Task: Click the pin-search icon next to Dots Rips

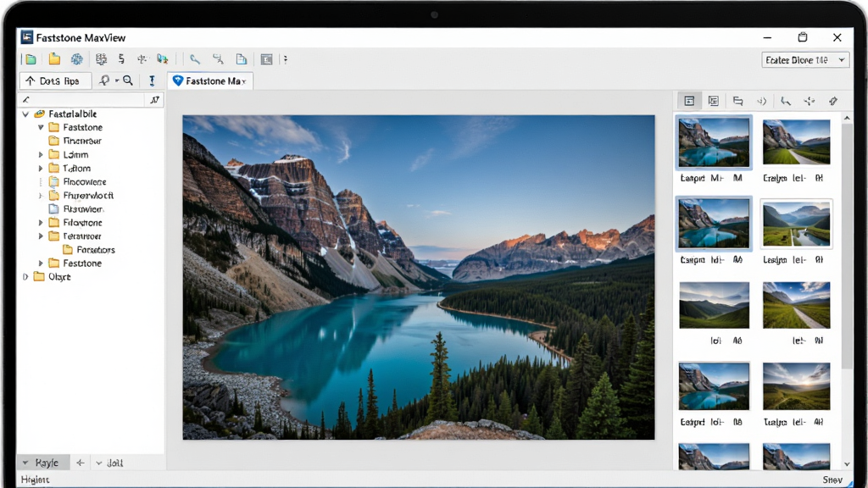Action: (x=104, y=80)
